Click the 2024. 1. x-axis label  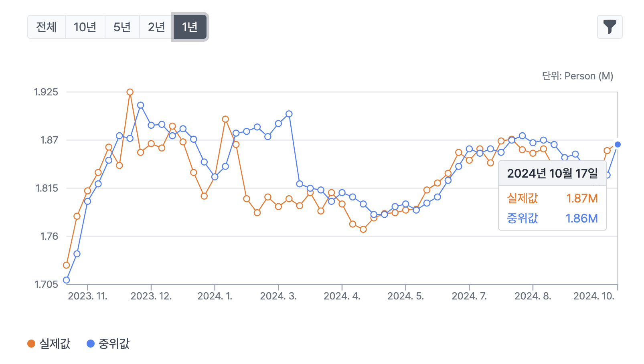[x=215, y=296]
